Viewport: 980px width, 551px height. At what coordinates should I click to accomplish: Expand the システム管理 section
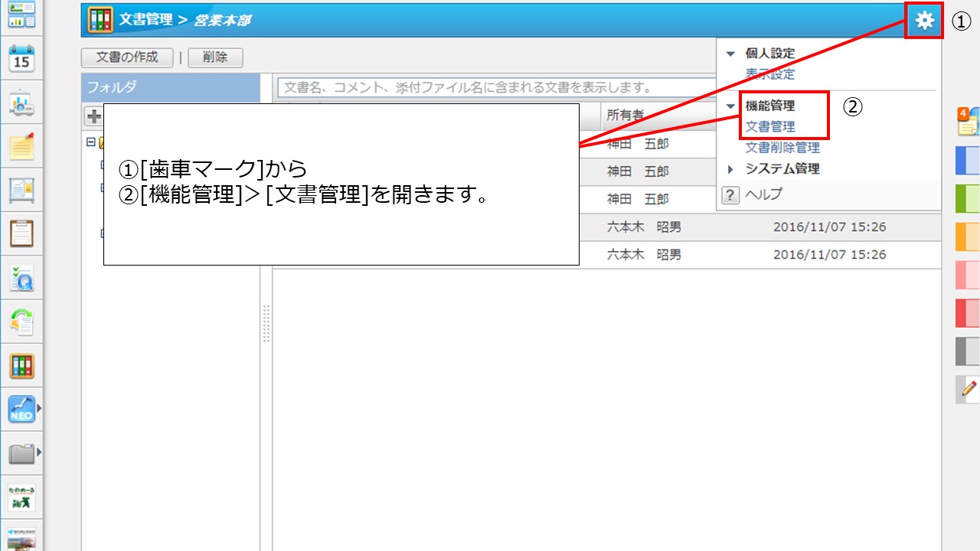(x=730, y=169)
